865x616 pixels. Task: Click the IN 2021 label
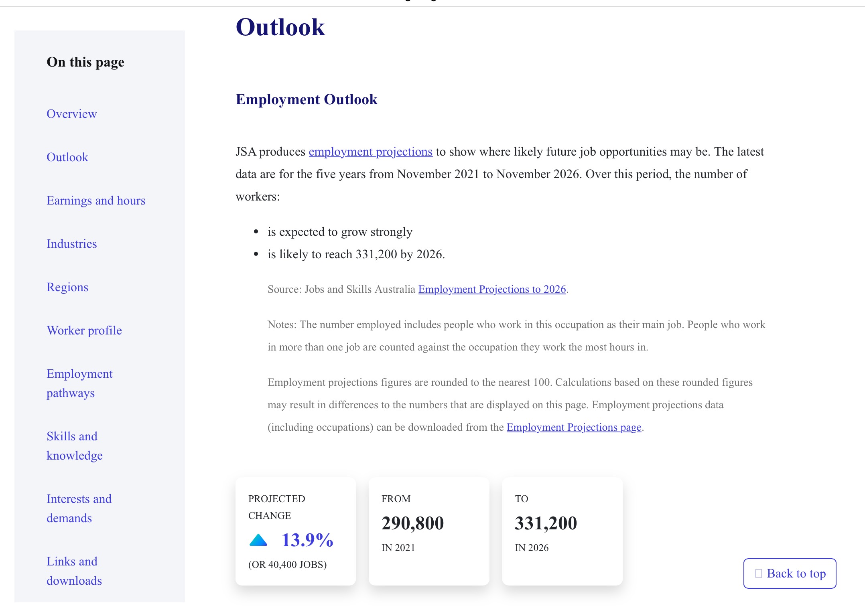(398, 548)
